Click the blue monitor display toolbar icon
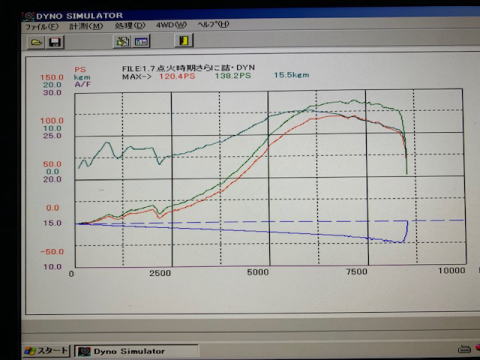The image size is (480, 360). pyautogui.click(x=142, y=42)
